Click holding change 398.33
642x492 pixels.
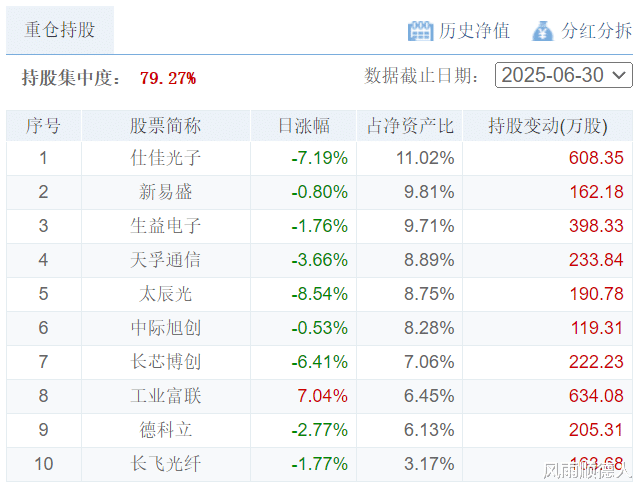click(x=596, y=226)
